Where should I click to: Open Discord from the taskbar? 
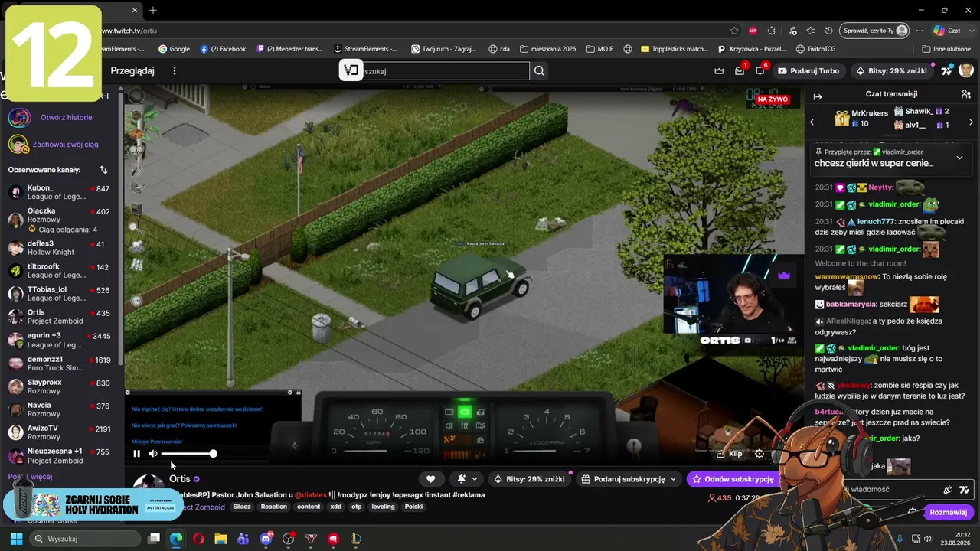tap(266, 539)
